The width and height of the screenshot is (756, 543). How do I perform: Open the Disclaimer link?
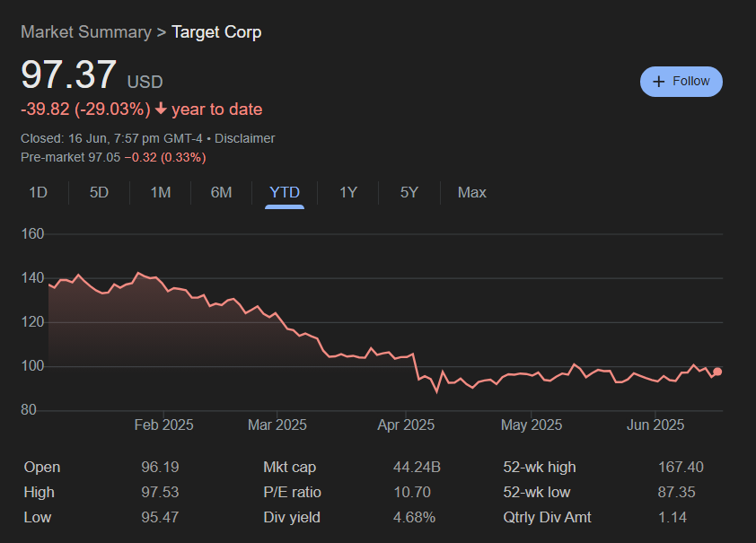click(x=244, y=139)
